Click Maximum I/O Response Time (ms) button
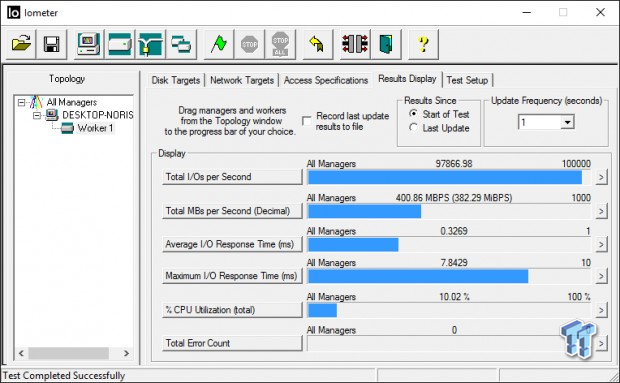This screenshot has width=620, height=383. [232, 276]
